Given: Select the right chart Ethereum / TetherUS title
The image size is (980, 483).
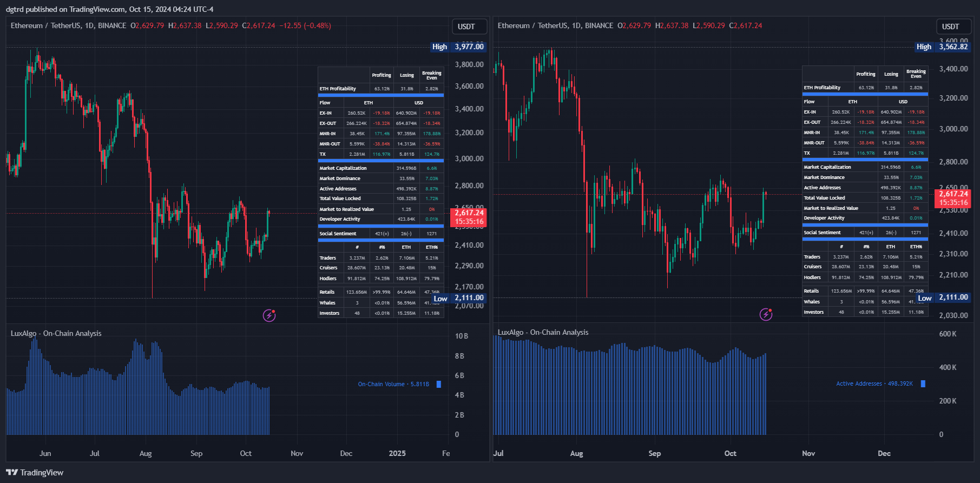Looking at the screenshot, I should tap(555, 25).
